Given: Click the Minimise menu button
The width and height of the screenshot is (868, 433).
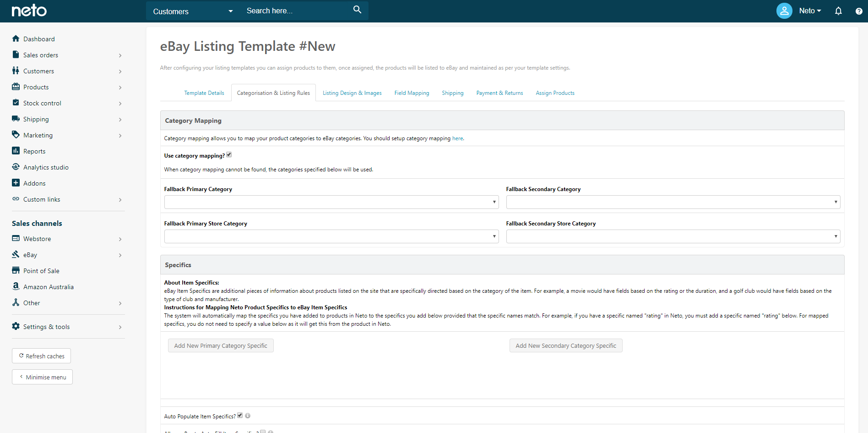Looking at the screenshot, I should (42, 377).
